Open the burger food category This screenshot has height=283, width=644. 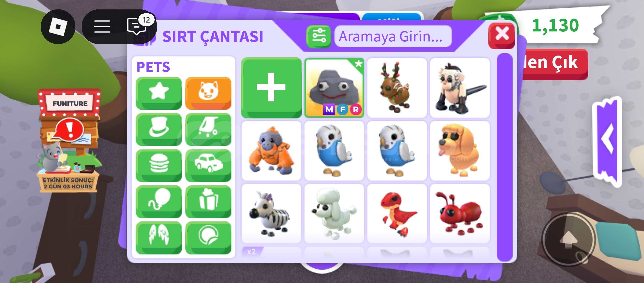[x=159, y=165]
